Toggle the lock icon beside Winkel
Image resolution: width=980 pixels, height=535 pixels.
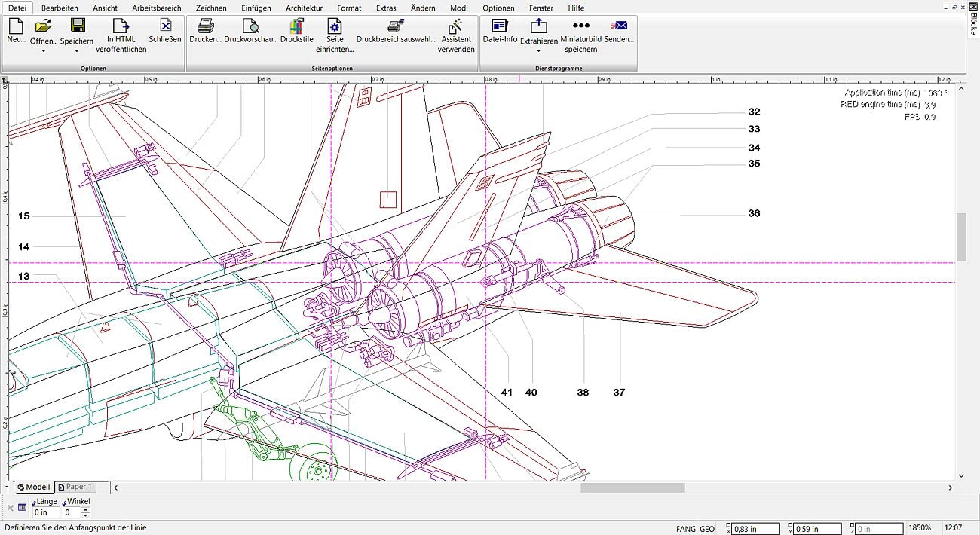click(x=65, y=502)
